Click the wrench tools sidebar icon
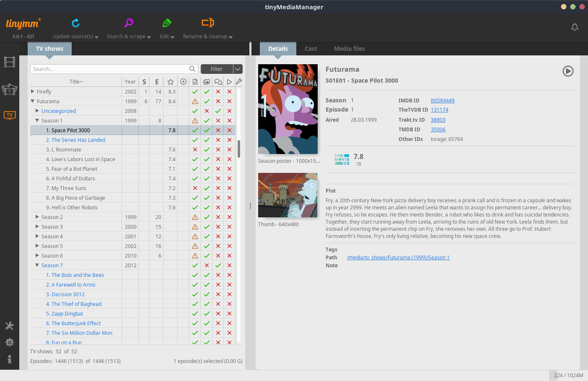Viewport: 588px width, 381px height. point(10,326)
